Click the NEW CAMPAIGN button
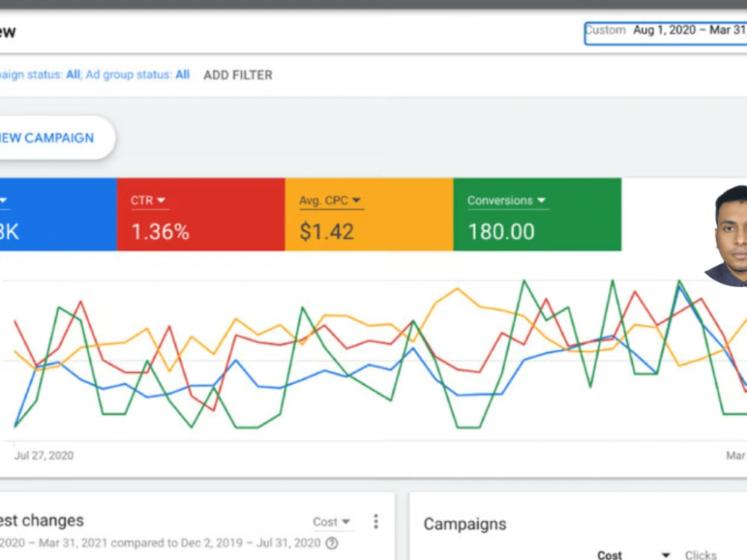This screenshot has height=560, width=747. tap(58, 137)
